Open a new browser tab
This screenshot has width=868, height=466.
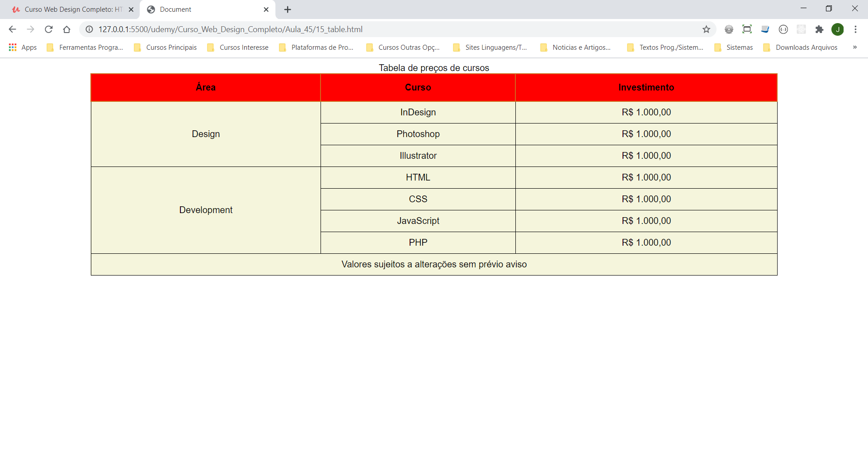pos(288,10)
